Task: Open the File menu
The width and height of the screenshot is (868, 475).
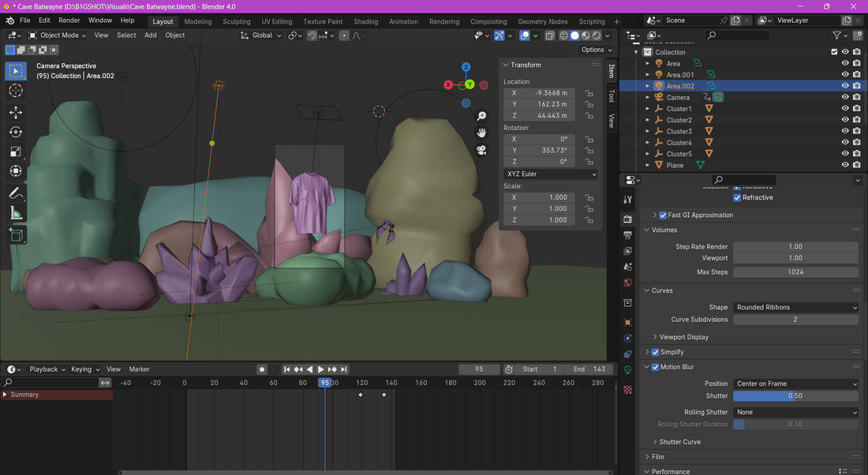Action: pos(25,21)
